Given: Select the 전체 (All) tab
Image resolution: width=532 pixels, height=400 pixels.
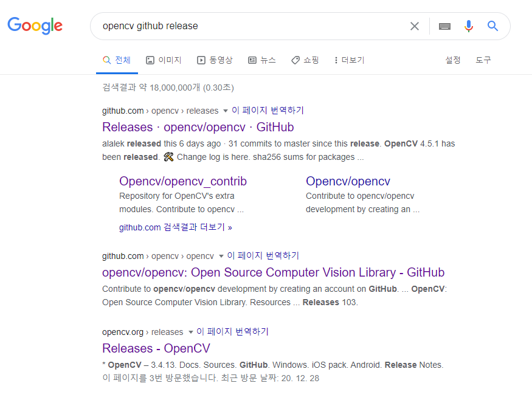Looking at the screenshot, I should (117, 60).
